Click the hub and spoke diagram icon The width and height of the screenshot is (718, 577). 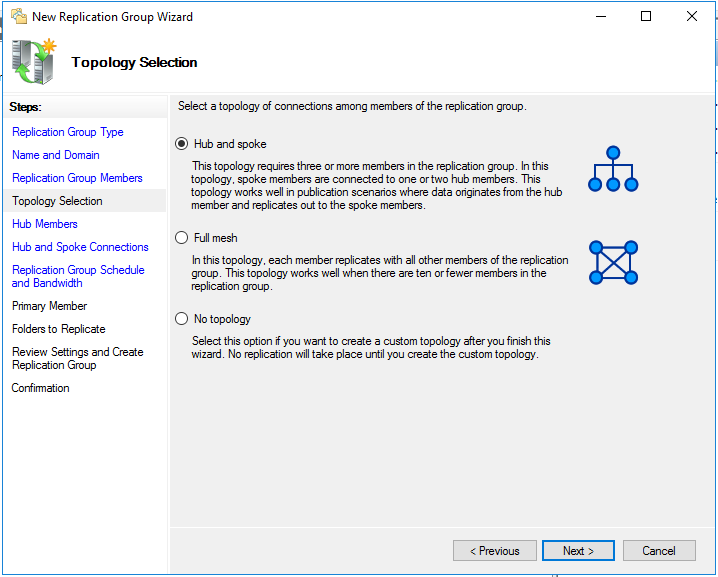[x=613, y=169]
